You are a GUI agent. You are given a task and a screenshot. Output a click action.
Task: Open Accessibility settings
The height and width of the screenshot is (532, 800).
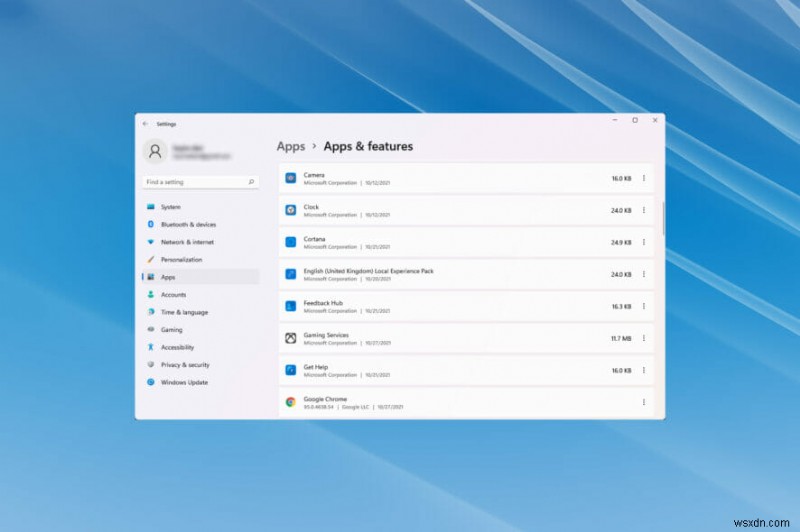(201, 347)
